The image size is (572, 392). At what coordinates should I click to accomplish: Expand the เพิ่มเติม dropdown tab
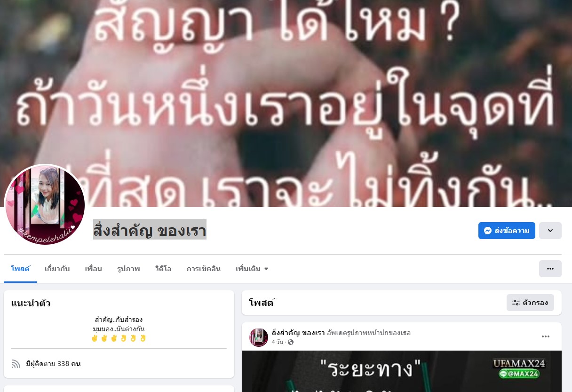click(252, 269)
